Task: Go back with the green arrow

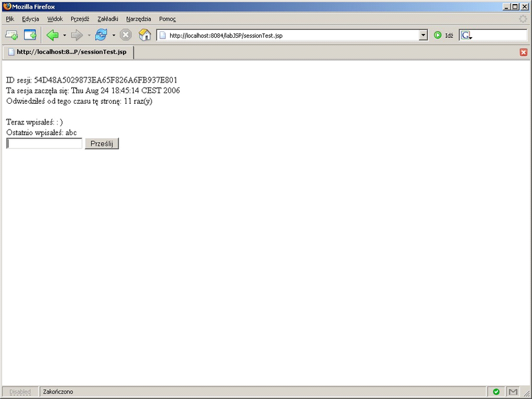Action: [53, 35]
